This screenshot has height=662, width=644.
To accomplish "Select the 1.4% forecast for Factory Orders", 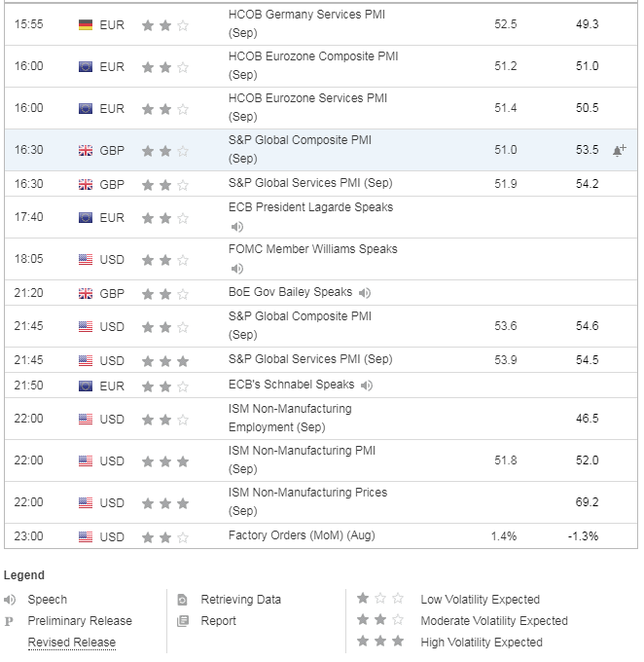I will pos(504,536).
